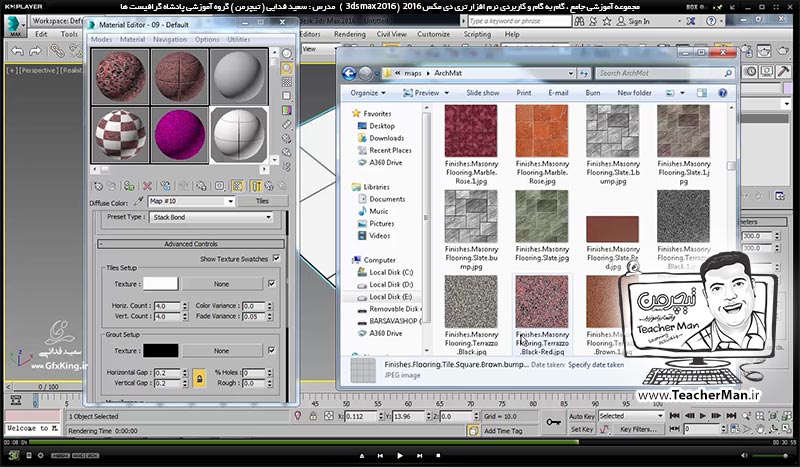800x467 pixels.
Task: Expand the address bar path dropdown
Action: pos(571,73)
